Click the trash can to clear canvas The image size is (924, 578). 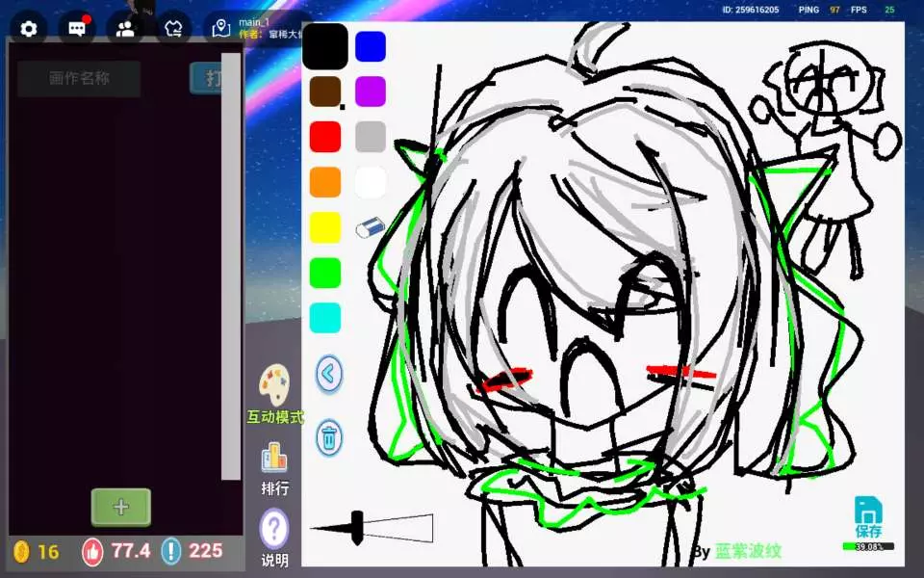329,437
